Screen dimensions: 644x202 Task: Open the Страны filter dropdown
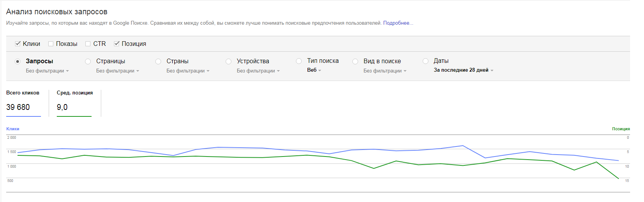(188, 71)
